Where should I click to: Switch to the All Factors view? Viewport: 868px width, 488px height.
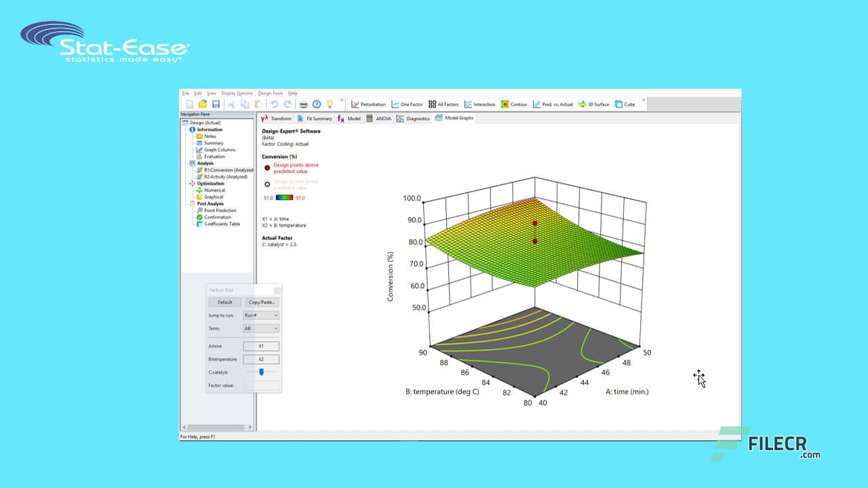444,104
